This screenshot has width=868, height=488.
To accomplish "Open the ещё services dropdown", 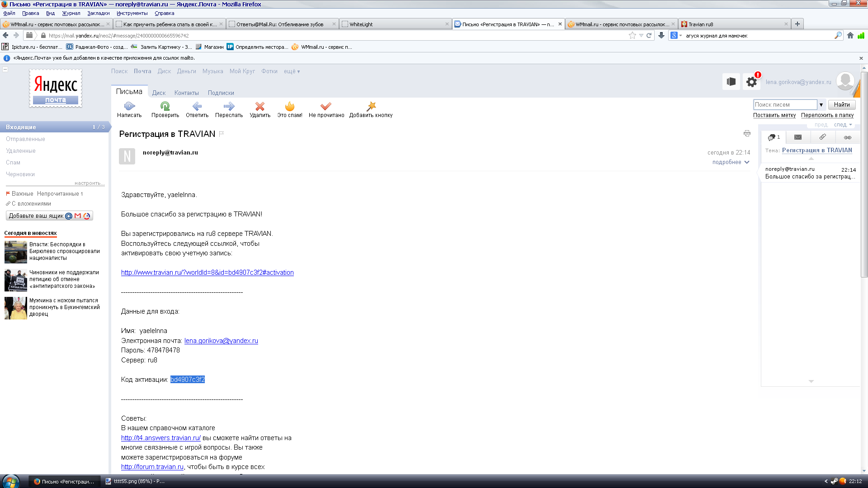I will (x=292, y=71).
